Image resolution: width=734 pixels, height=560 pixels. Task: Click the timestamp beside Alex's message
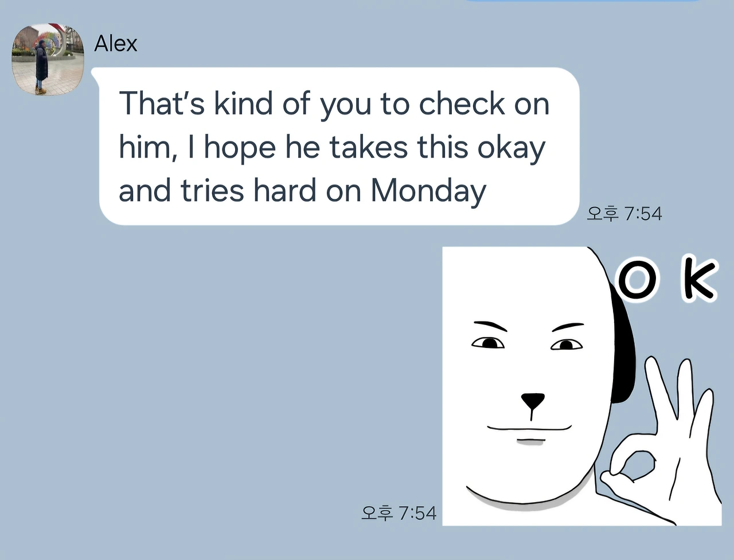tap(624, 214)
